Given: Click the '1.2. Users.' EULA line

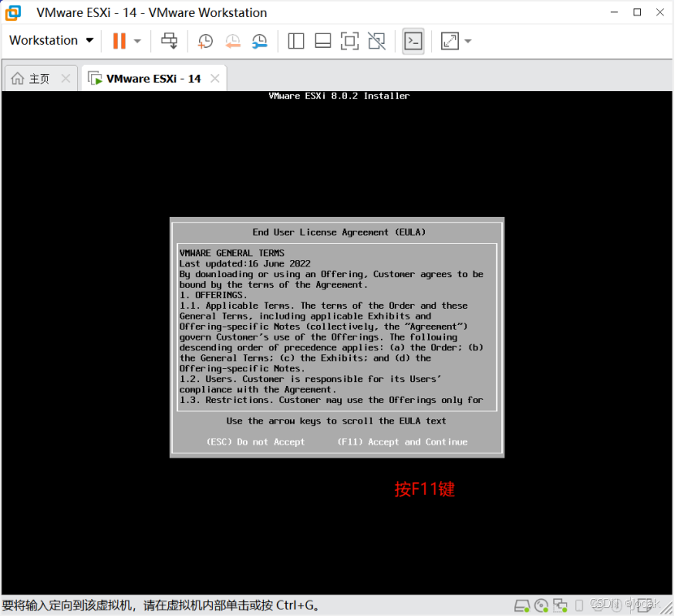Looking at the screenshot, I should 310,379.
